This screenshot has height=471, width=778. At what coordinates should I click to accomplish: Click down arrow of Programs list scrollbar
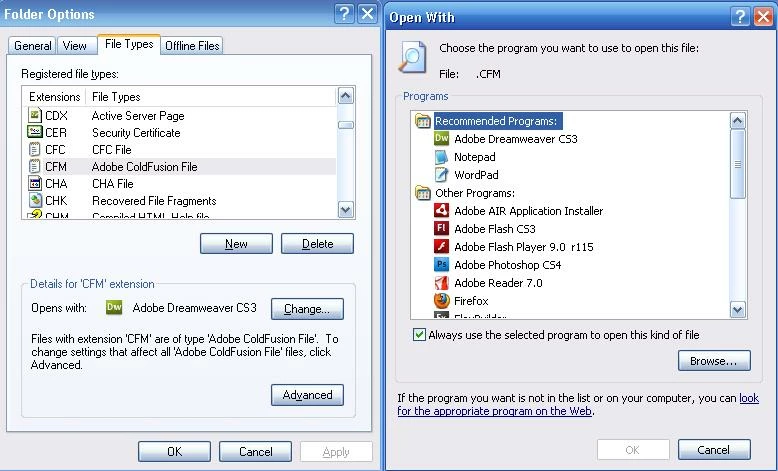click(737, 310)
